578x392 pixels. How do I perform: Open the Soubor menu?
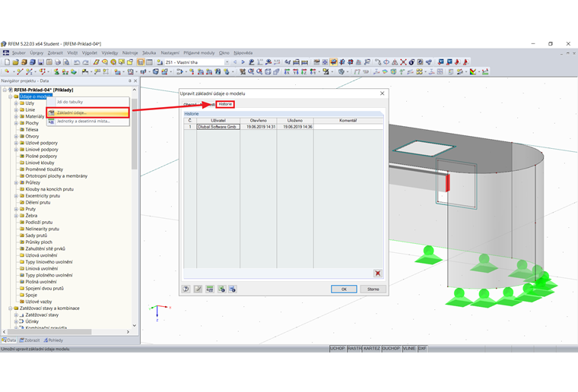coord(19,53)
